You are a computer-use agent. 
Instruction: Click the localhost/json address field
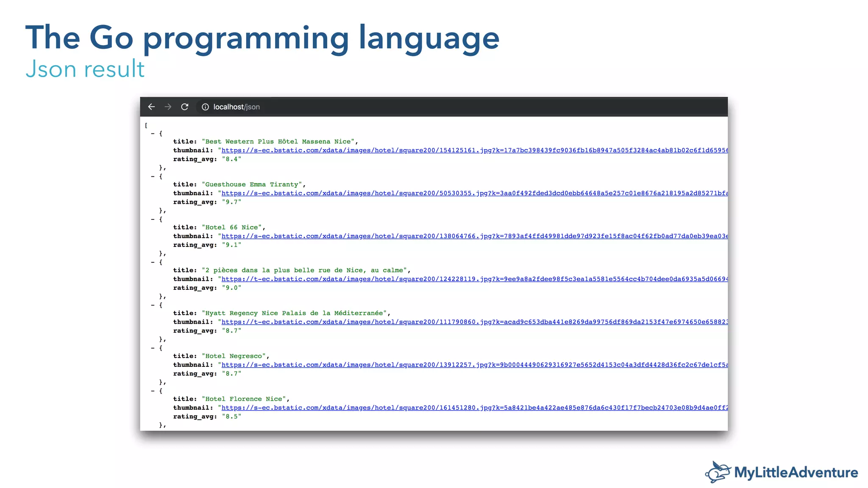click(236, 107)
